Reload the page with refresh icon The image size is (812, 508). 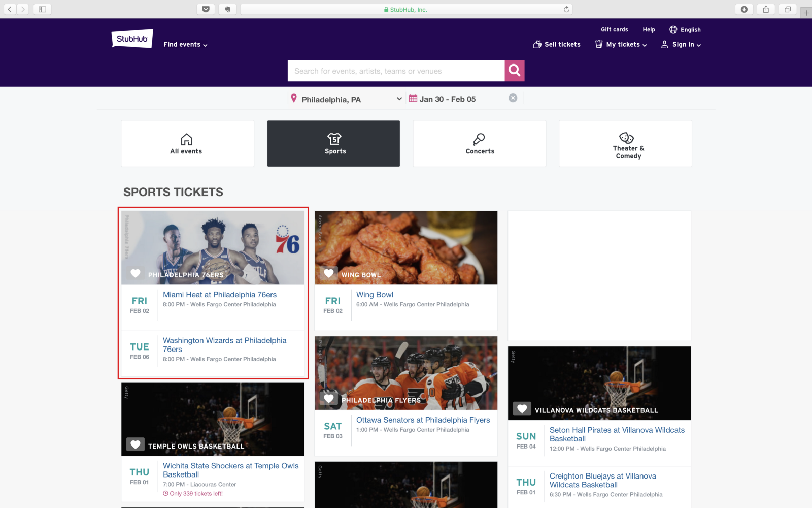[x=566, y=9]
